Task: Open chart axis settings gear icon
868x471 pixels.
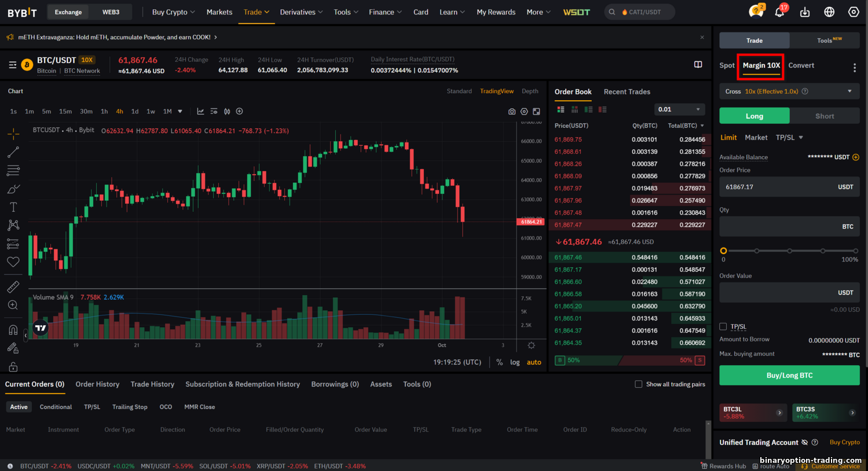Action: click(532, 345)
